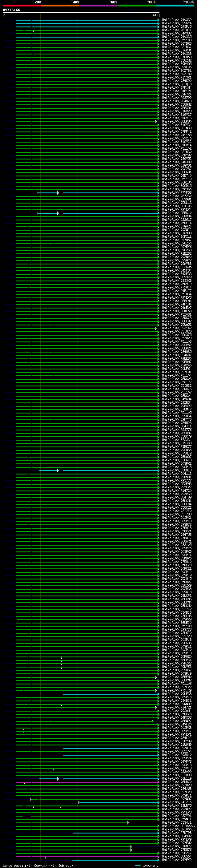The height and width of the screenshot is (868, 197).
Task: Open hit UniRef100_P14721
Action: click(177, 708)
